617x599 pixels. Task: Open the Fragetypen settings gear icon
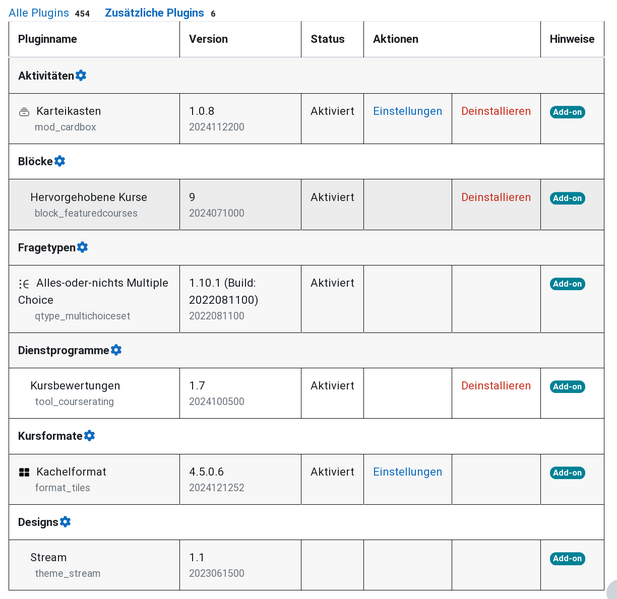pos(82,247)
